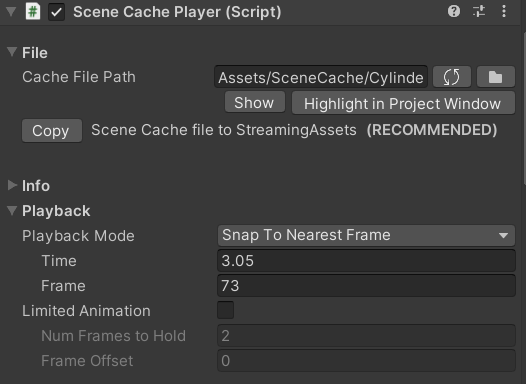Open the three-dot component context menu
526x384 pixels.
point(504,11)
